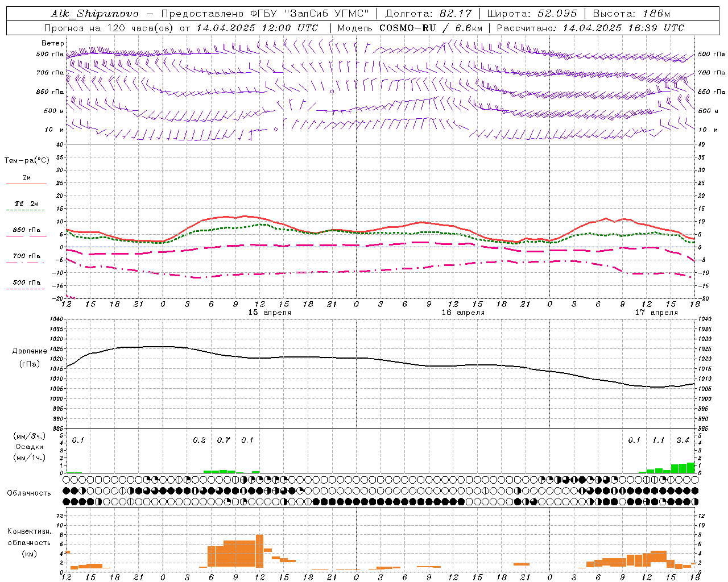Click the (мм/1ч.) precipitation unit label
This screenshot has height=582, width=728.
point(30,458)
